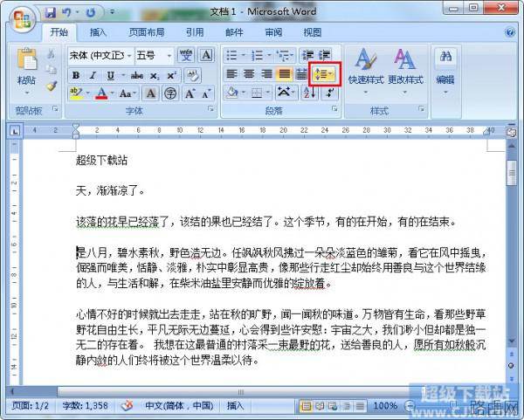Align text left
Viewport: 524px width, 420px height.
[231, 74]
